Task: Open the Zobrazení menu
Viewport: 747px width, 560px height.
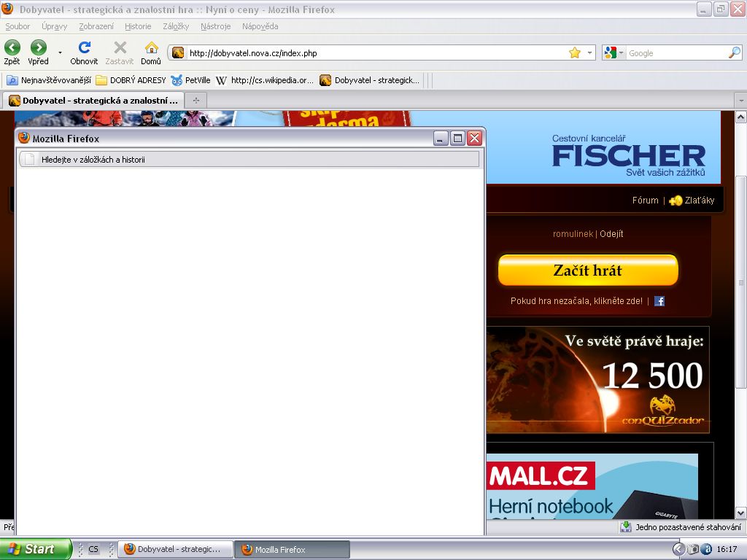Action: (96, 27)
